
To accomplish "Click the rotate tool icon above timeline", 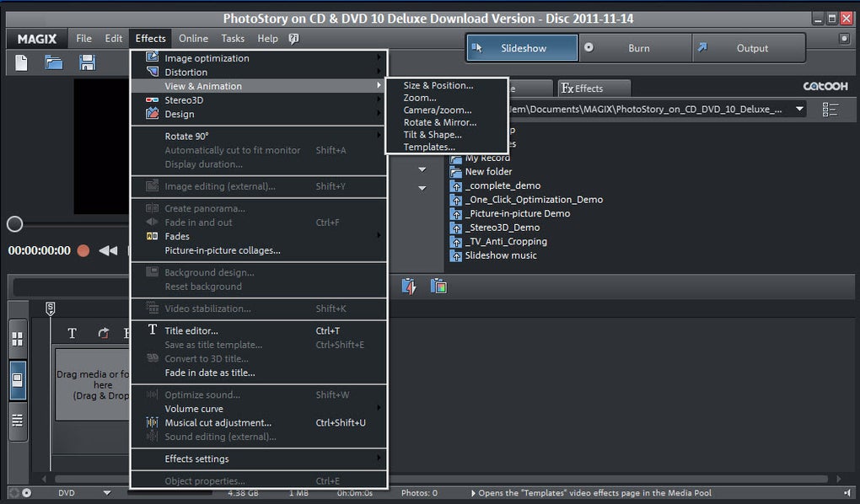I will [x=103, y=333].
